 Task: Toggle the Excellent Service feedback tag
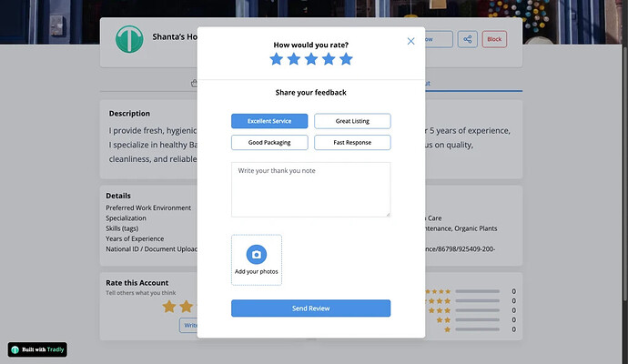[269, 121]
